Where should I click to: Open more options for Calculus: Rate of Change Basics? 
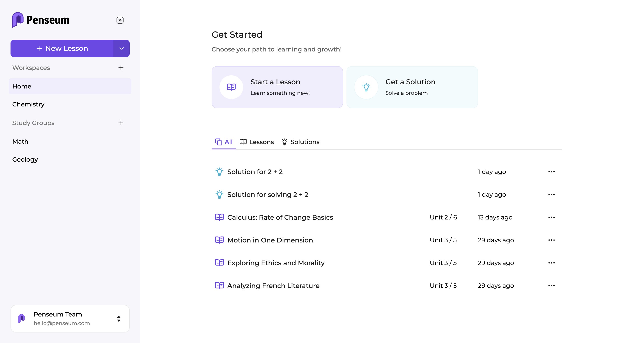pos(551,217)
